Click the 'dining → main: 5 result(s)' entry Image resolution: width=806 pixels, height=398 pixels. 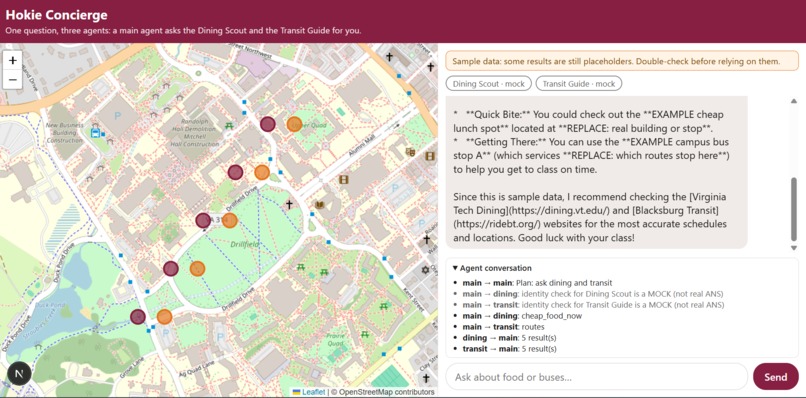509,338
